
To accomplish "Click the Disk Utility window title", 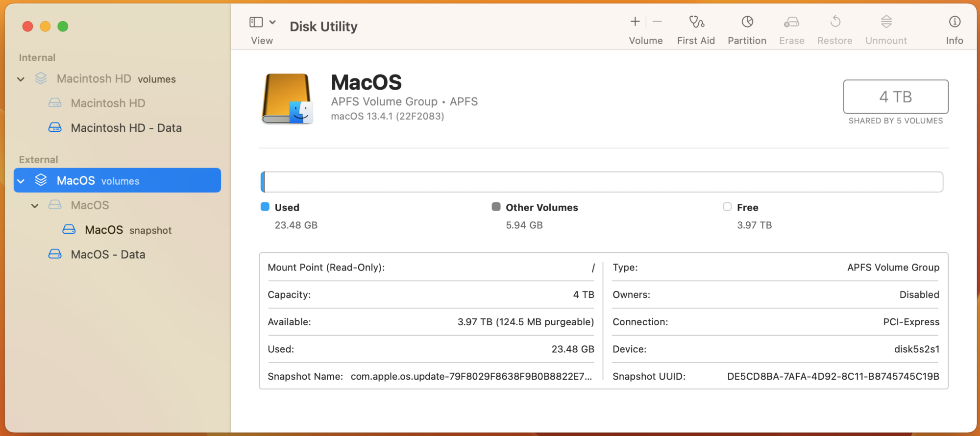I will pos(323,26).
